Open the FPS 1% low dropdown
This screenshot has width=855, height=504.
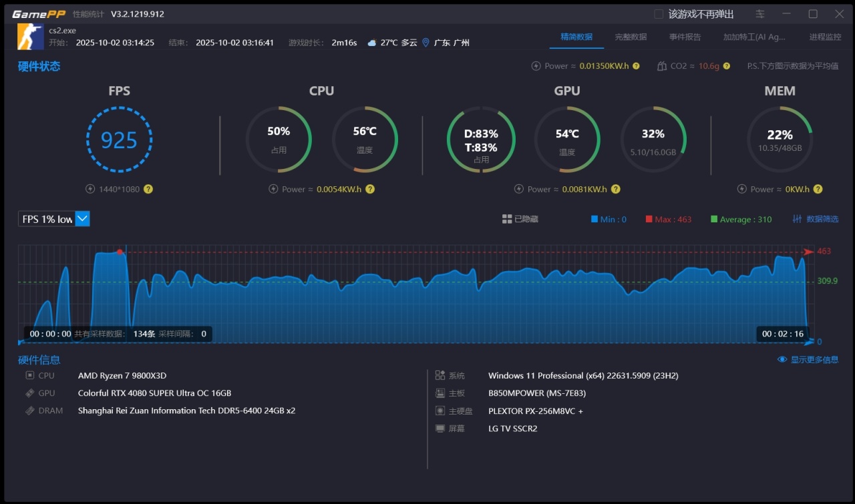(82, 219)
